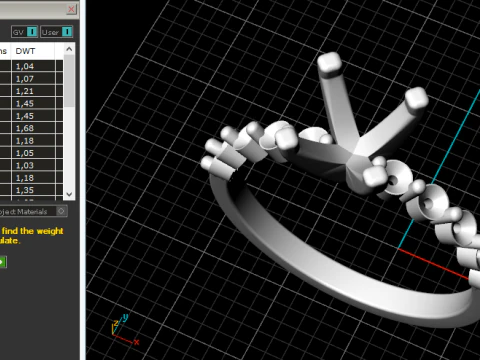
Task: Close the weight panel with red X
Action: point(71,9)
